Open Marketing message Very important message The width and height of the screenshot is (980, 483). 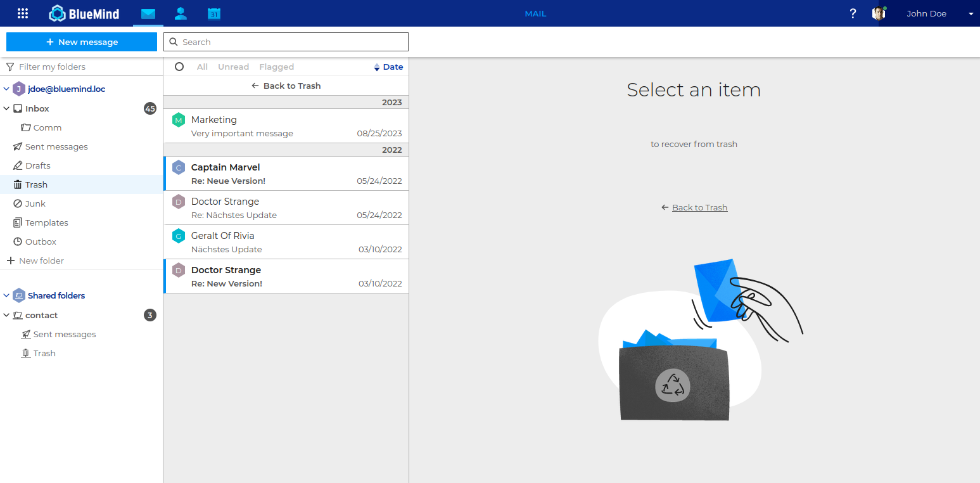pos(286,126)
